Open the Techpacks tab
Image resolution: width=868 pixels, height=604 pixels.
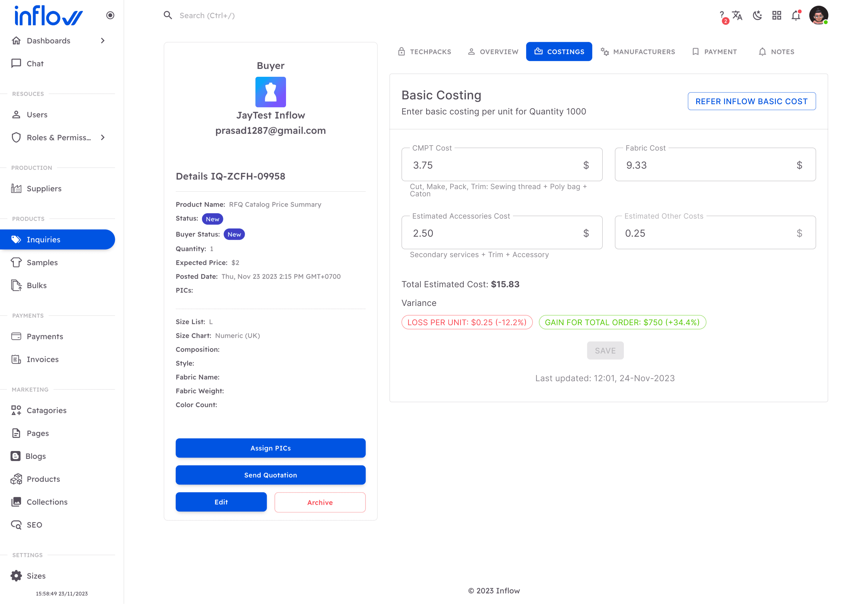click(425, 52)
